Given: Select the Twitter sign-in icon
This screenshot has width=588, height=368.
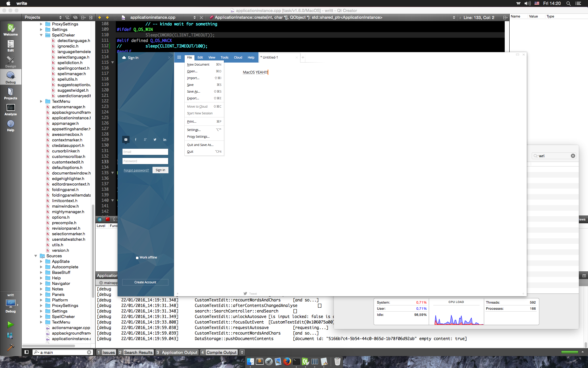Looking at the screenshot, I should pos(155,140).
